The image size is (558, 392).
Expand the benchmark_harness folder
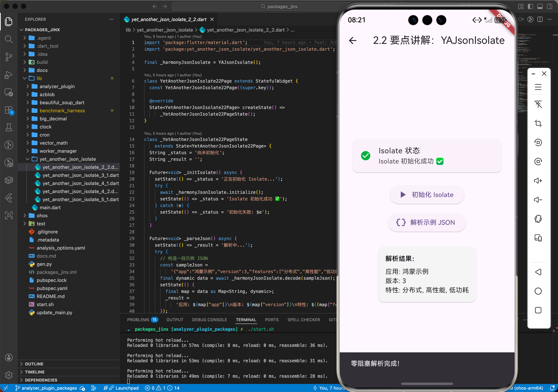point(62,111)
